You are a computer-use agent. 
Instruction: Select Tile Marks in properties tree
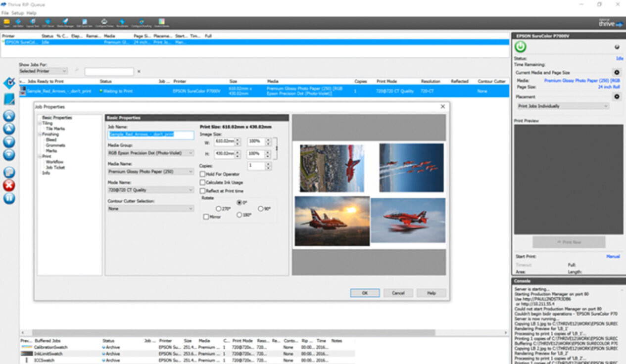pyautogui.click(x=55, y=129)
